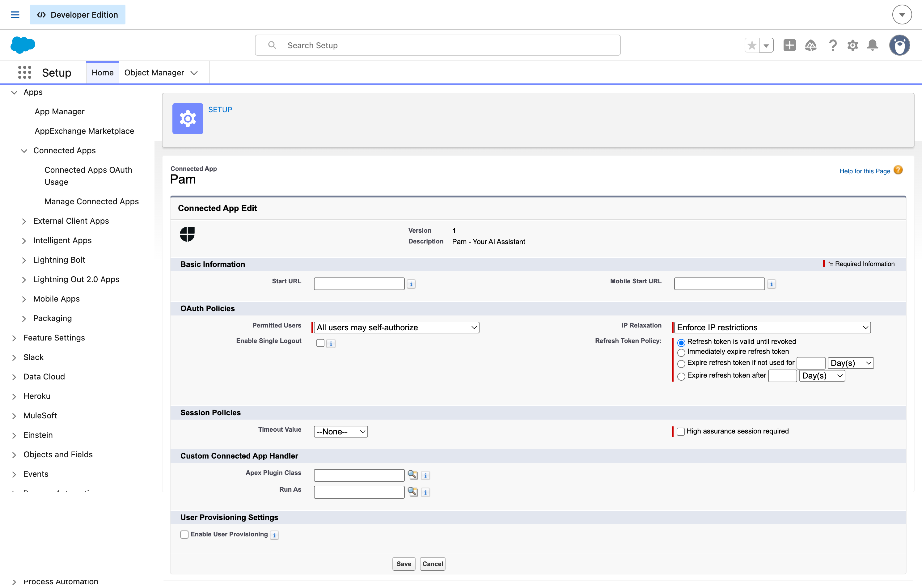Open unit dropdown for 'not used for'

tap(851, 363)
